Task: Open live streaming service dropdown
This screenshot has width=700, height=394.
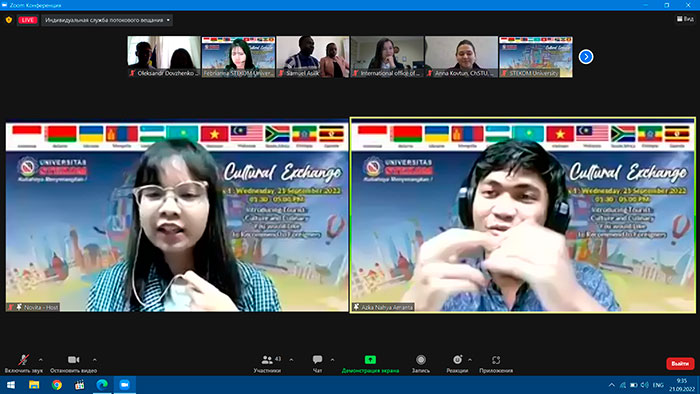Action: coord(107,20)
